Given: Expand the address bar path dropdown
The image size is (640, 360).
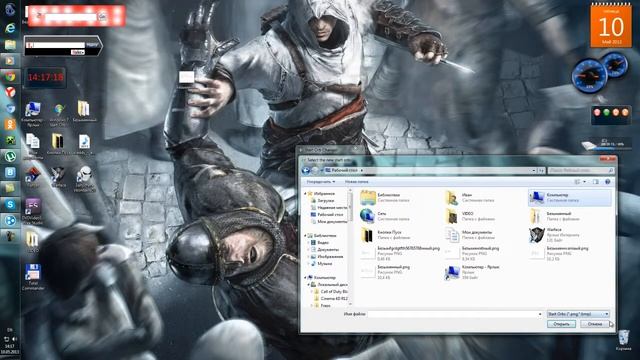Looking at the screenshot, I should (534, 170).
